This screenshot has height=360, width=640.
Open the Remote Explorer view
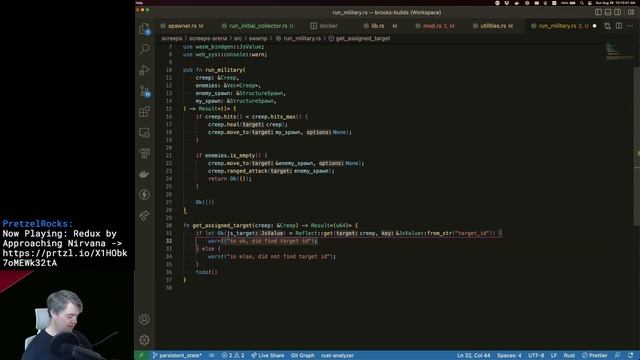144,133
